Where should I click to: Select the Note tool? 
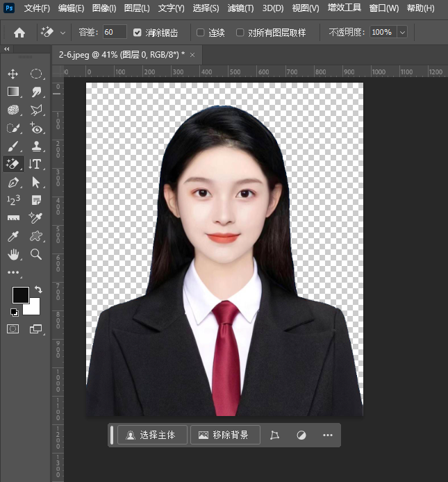pyautogui.click(x=36, y=200)
